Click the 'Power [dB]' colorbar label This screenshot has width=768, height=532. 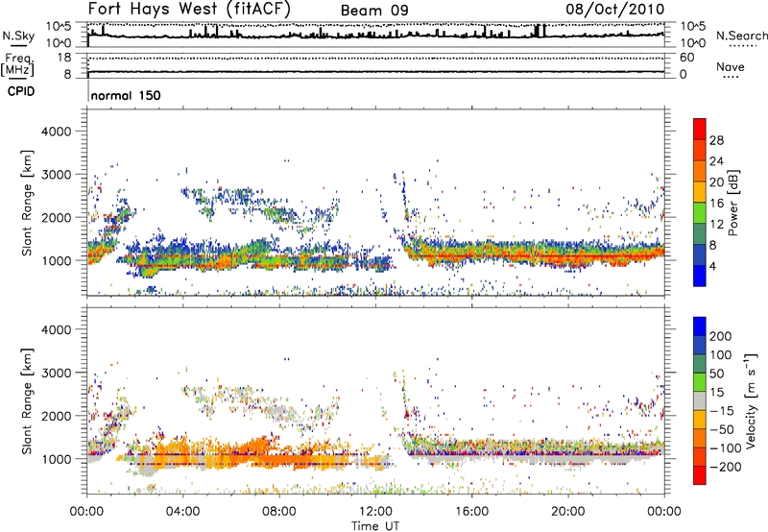[732, 203]
